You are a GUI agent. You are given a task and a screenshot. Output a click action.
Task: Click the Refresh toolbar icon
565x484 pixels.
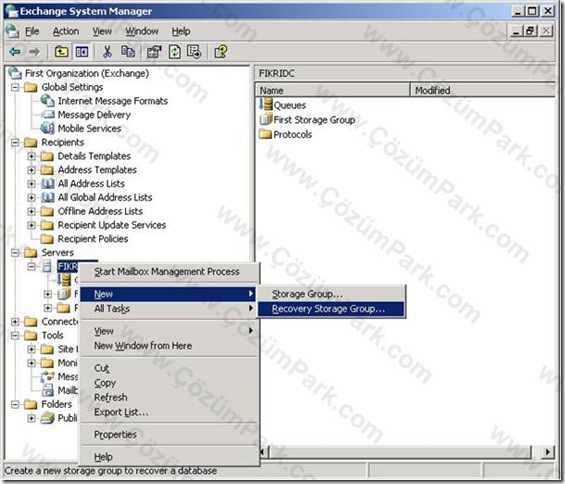tap(175, 52)
